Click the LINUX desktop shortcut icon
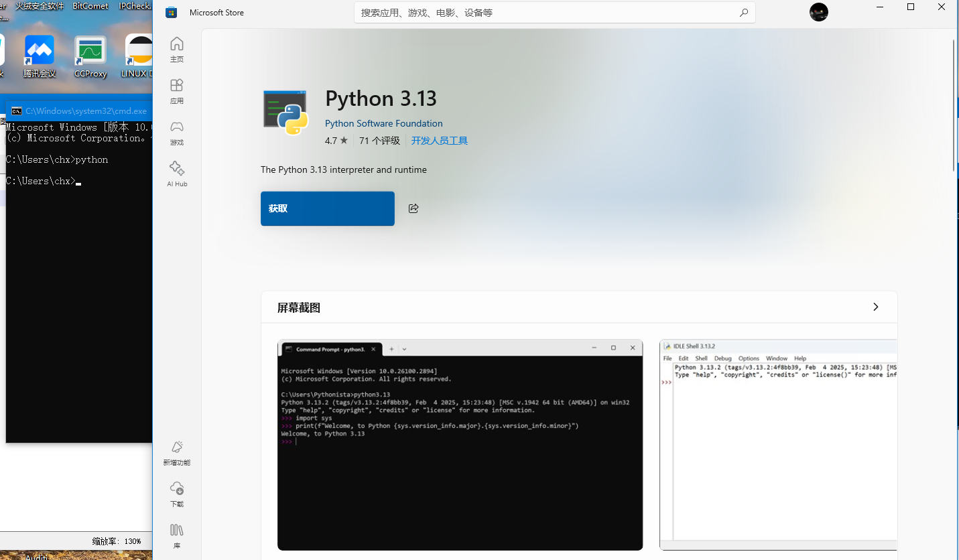 [x=139, y=57]
